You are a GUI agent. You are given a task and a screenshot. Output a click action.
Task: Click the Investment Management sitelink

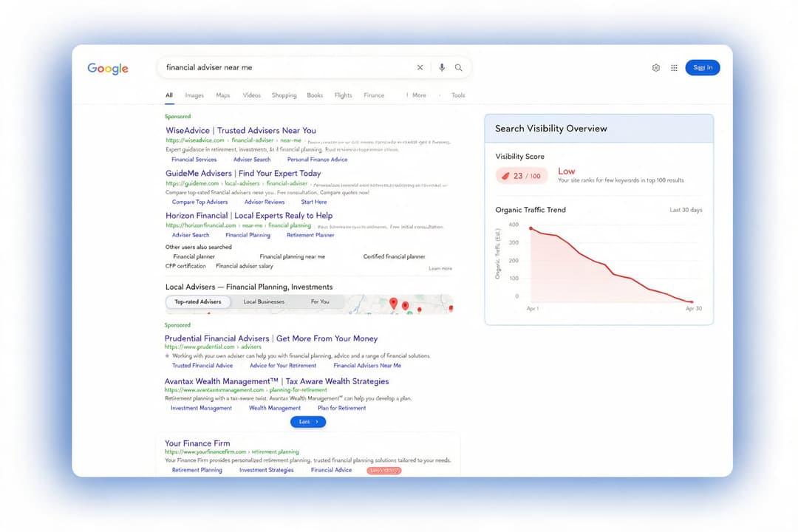(x=201, y=408)
